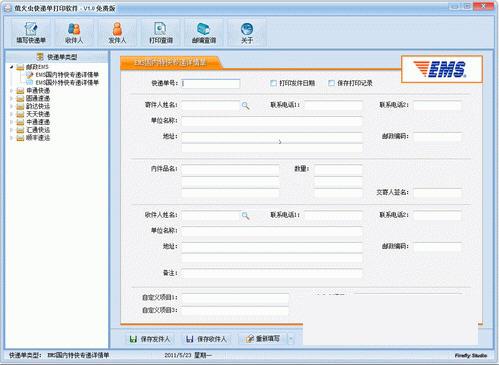The image size is (499, 365).
Task: Expand the 中通速递 tree node
Action: coord(11,122)
